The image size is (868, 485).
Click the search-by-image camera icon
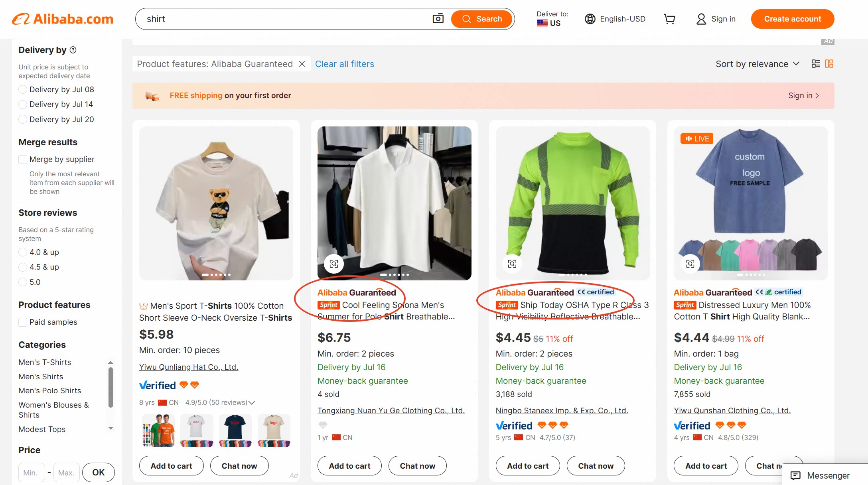(438, 19)
